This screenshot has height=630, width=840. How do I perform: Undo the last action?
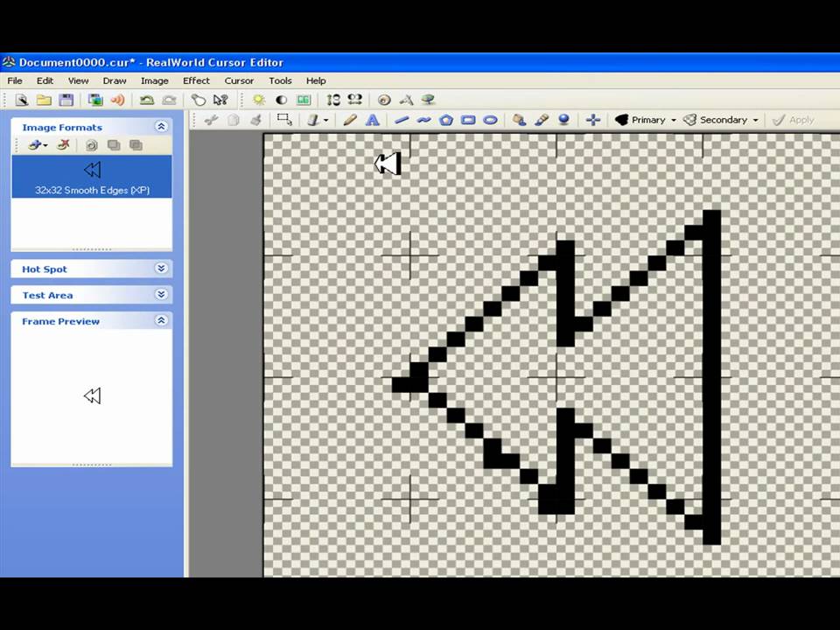[x=147, y=100]
